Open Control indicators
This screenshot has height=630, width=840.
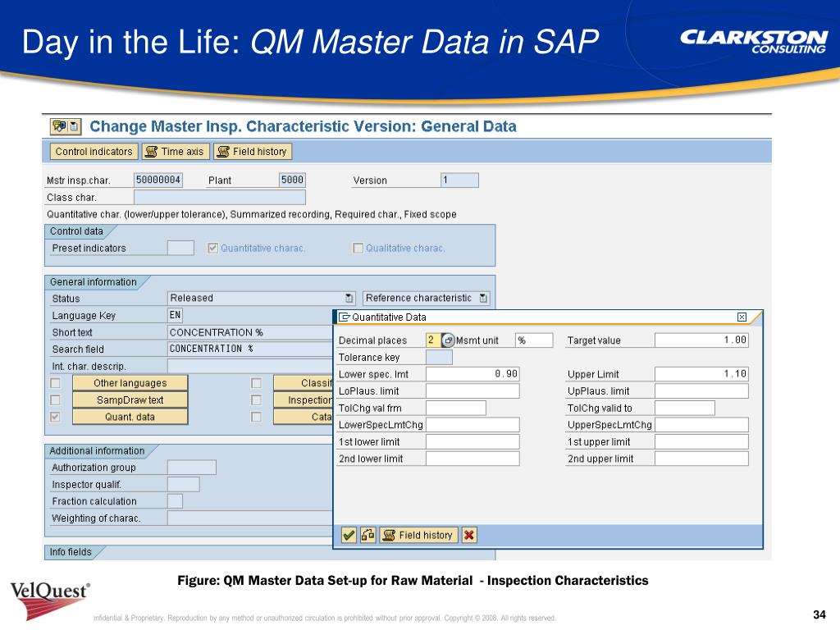(x=94, y=152)
